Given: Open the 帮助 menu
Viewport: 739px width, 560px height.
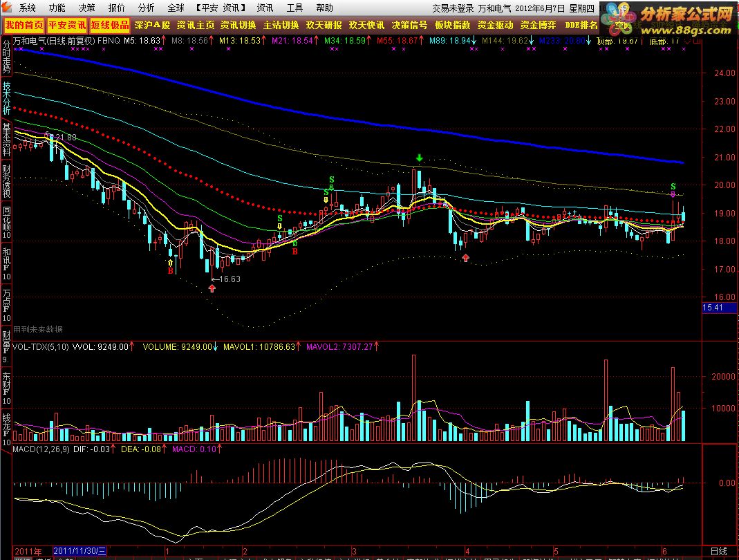Looking at the screenshot, I should tap(324, 8).
